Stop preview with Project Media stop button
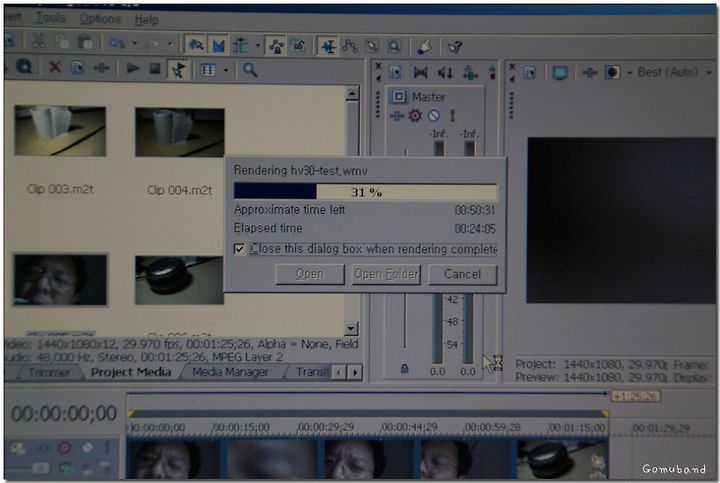This screenshot has height=483, width=720. (155, 69)
